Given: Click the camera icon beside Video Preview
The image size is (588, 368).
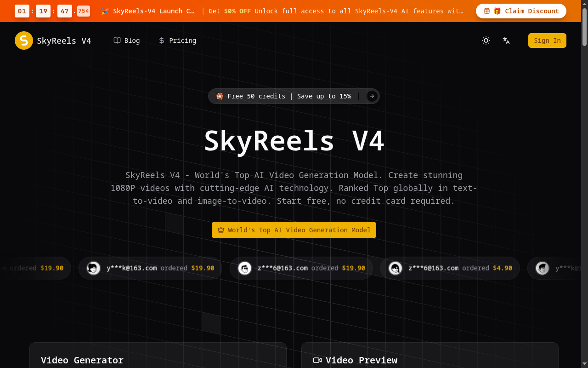Looking at the screenshot, I should click(317, 360).
